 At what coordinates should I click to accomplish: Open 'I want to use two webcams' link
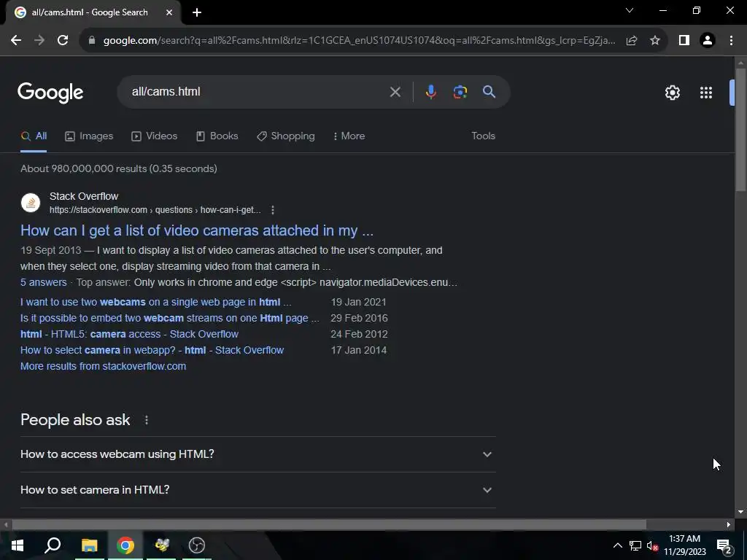156,303
